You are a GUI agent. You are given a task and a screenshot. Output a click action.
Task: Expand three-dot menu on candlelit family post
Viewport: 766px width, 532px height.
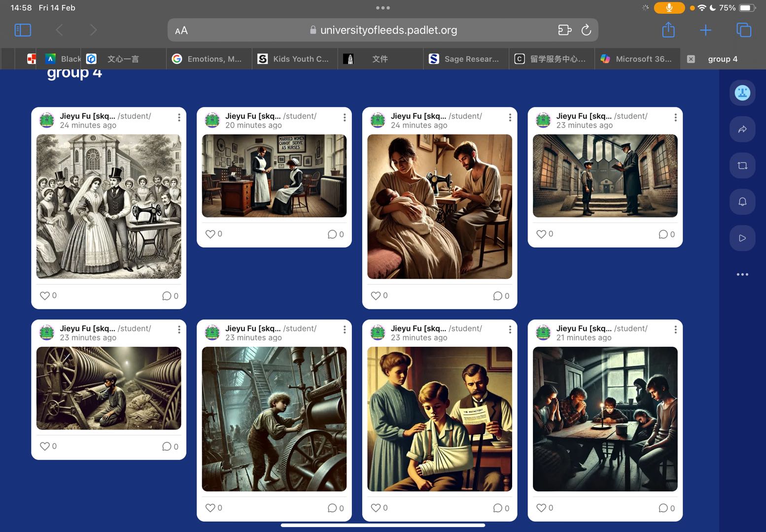pyautogui.click(x=675, y=330)
